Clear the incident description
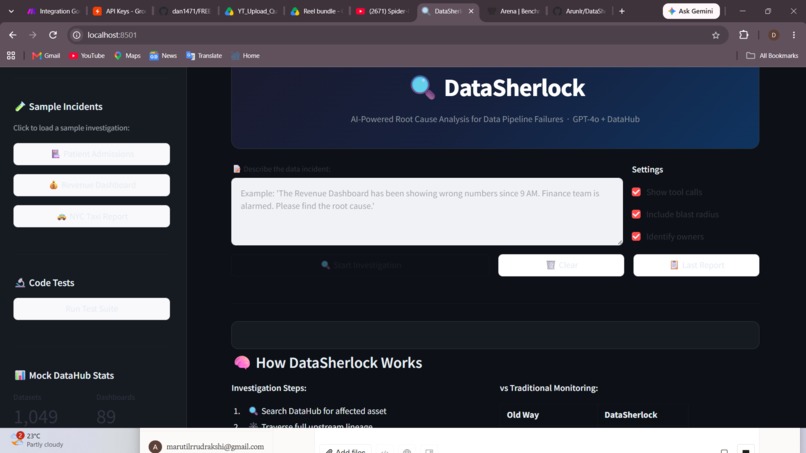The image size is (806, 453). pyautogui.click(x=561, y=265)
